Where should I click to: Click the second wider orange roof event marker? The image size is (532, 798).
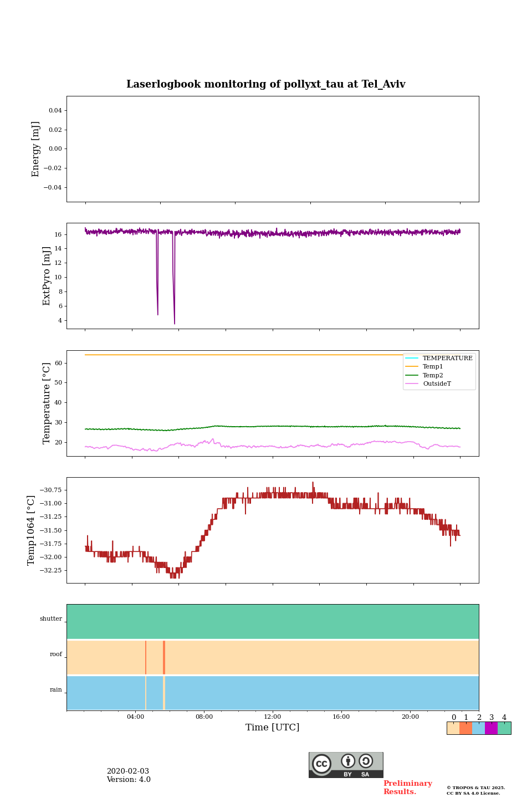pyautogui.click(x=164, y=657)
